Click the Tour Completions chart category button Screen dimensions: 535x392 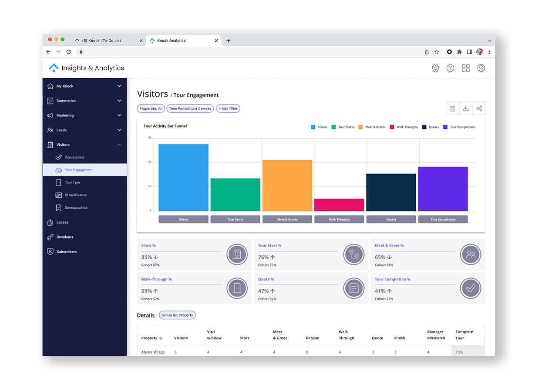443,220
